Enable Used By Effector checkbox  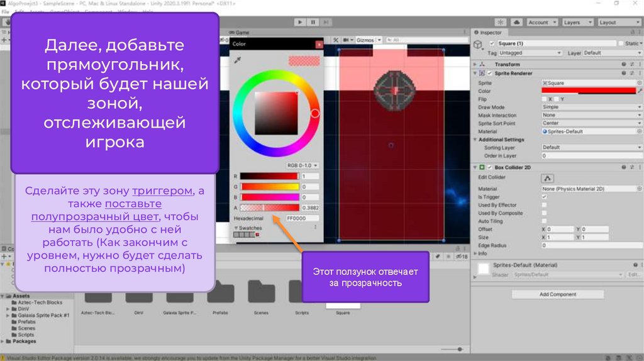click(x=544, y=205)
